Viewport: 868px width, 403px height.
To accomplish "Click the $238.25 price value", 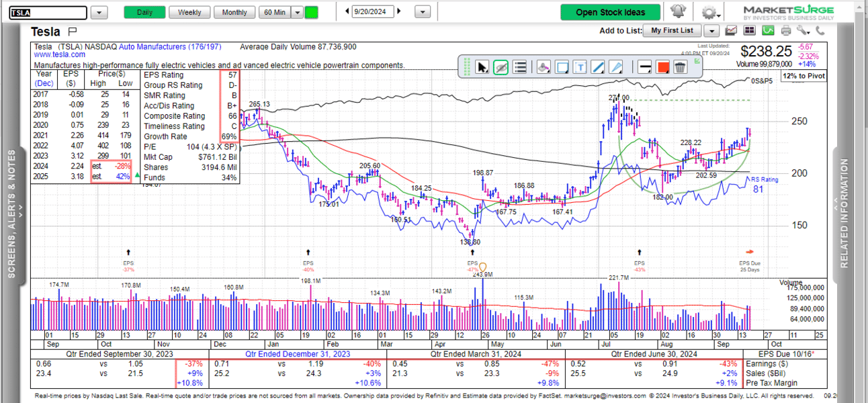I will [766, 51].
